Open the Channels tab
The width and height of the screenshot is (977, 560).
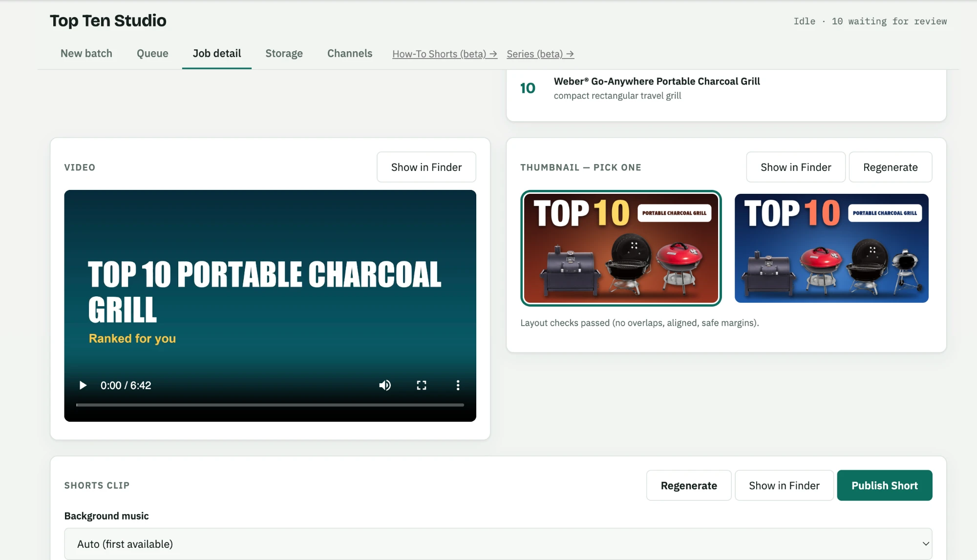[350, 54]
